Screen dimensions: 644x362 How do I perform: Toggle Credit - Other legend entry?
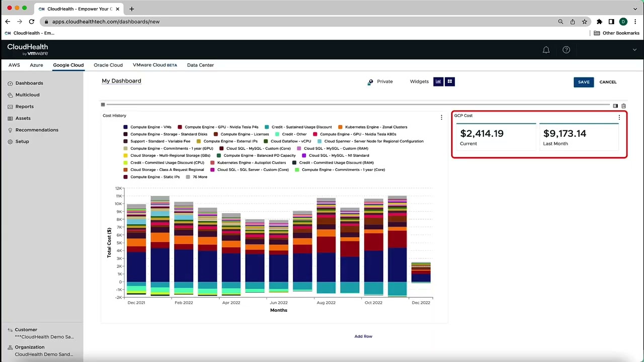[x=291, y=134]
